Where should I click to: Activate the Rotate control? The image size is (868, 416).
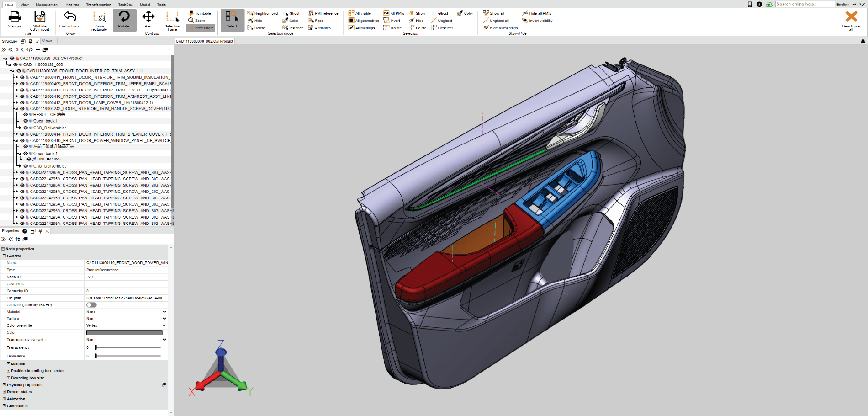pos(124,17)
